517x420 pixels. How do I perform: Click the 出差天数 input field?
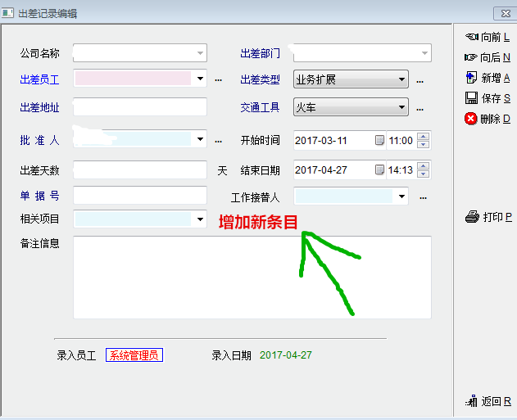click(x=139, y=169)
